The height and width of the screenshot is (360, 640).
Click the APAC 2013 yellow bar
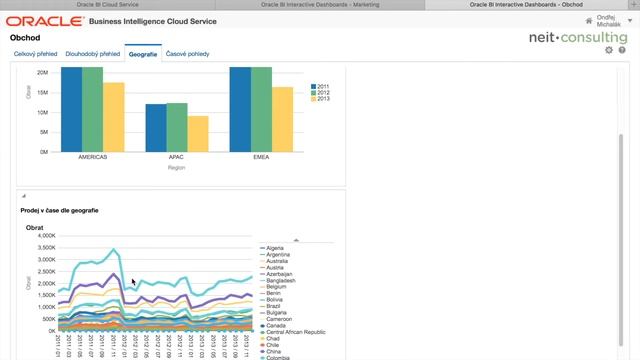point(198,134)
